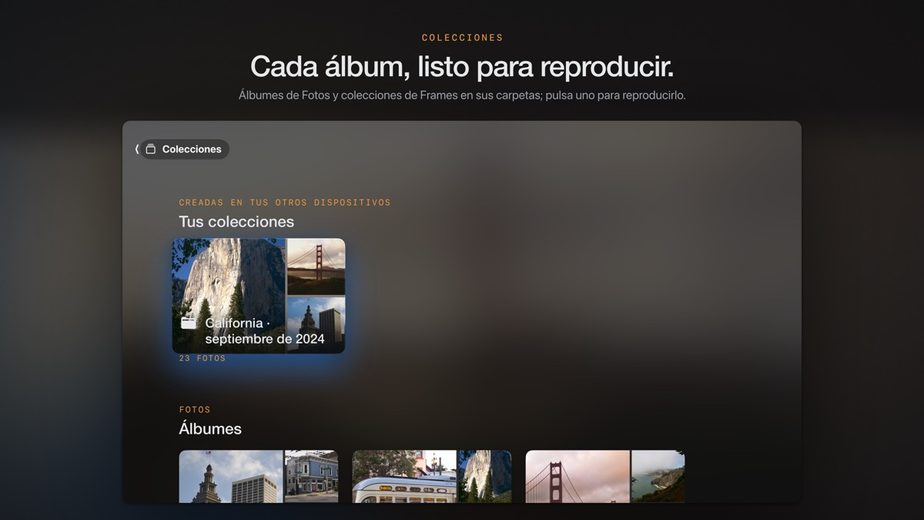Open California septiembre de 2024 collection

(x=259, y=295)
